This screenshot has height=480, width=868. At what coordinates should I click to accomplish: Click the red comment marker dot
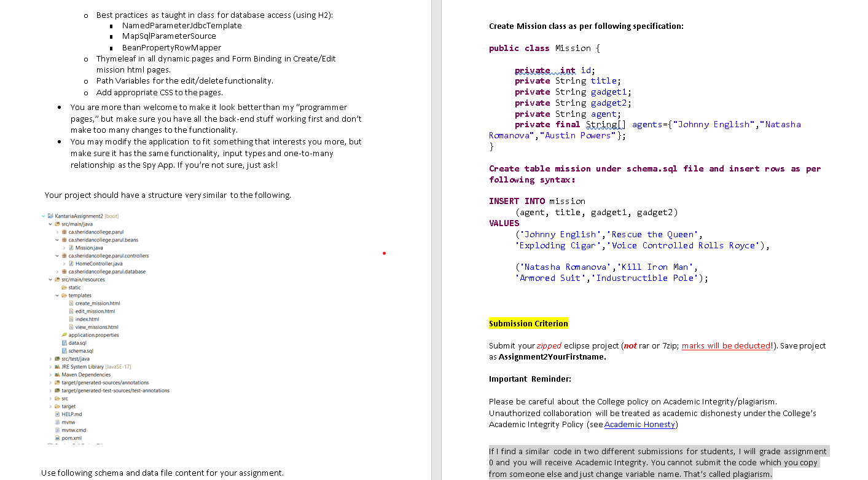tap(384, 253)
